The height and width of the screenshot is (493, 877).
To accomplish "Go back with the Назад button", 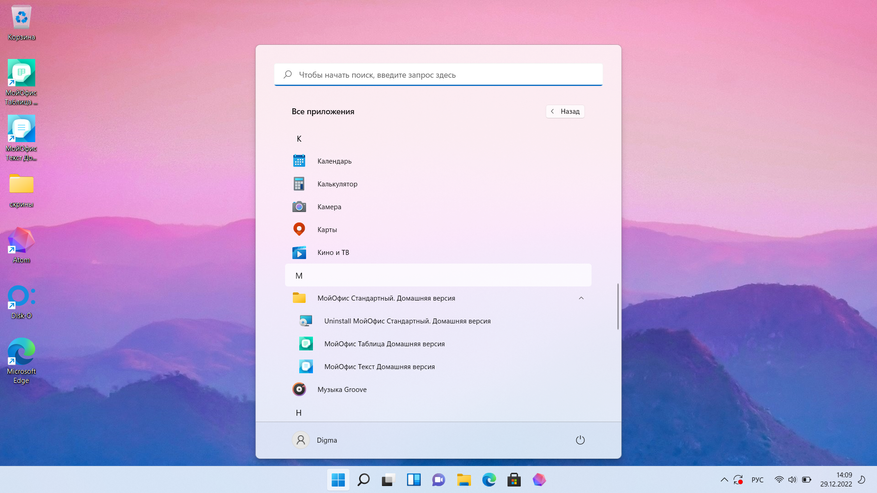I will point(565,111).
